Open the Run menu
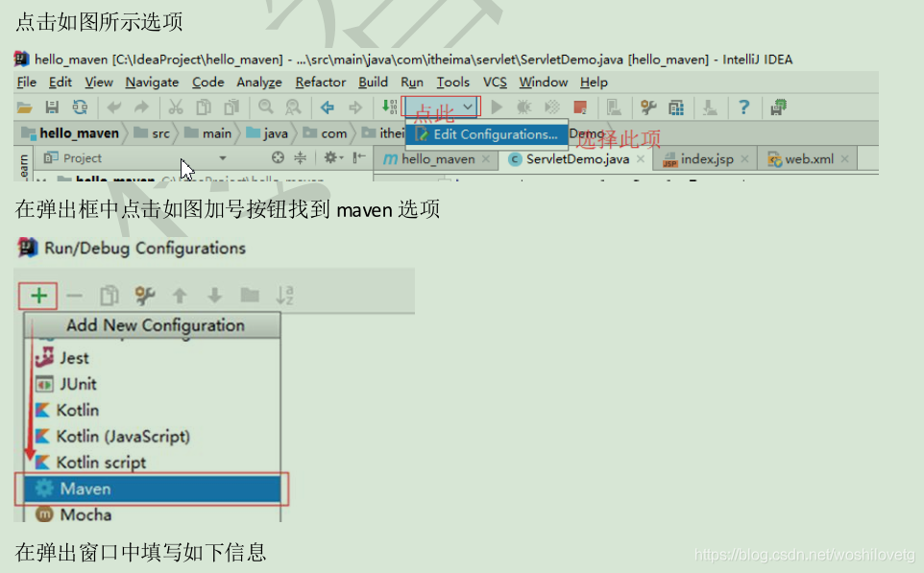 click(x=412, y=83)
